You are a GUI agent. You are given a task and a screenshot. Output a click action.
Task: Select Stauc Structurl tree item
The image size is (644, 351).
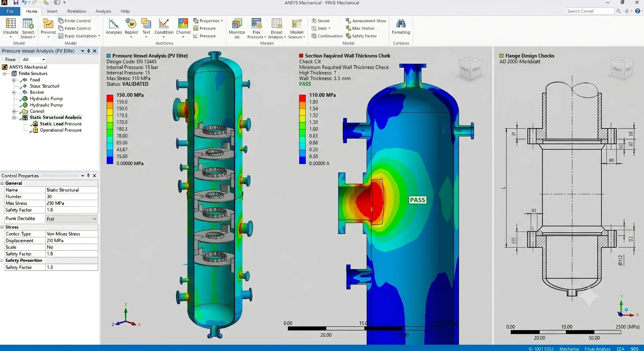pyautogui.click(x=44, y=86)
